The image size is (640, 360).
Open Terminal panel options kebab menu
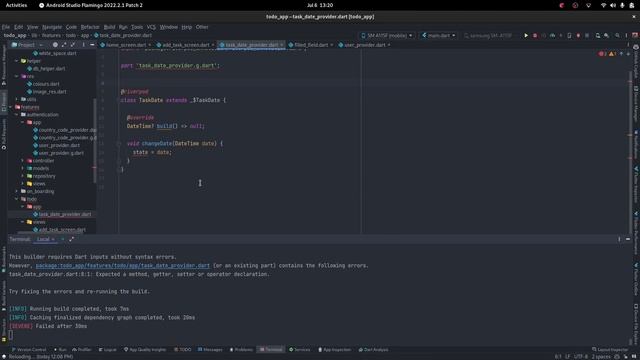click(x=619, y=239)
